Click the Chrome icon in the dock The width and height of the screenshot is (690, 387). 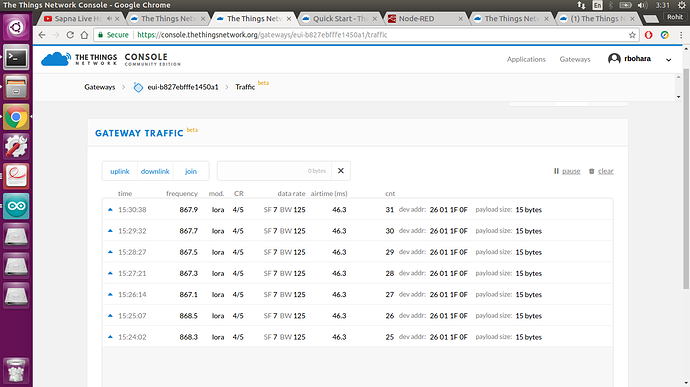[16, 117]
